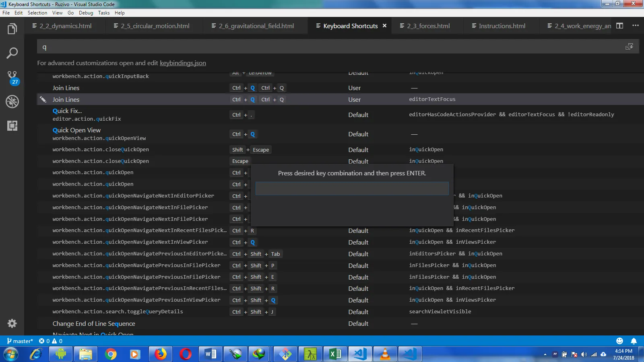Open Windows Explorer folder icon on the taskbar
This screenshot has height=362, width=644.
[x=85, y=354]
